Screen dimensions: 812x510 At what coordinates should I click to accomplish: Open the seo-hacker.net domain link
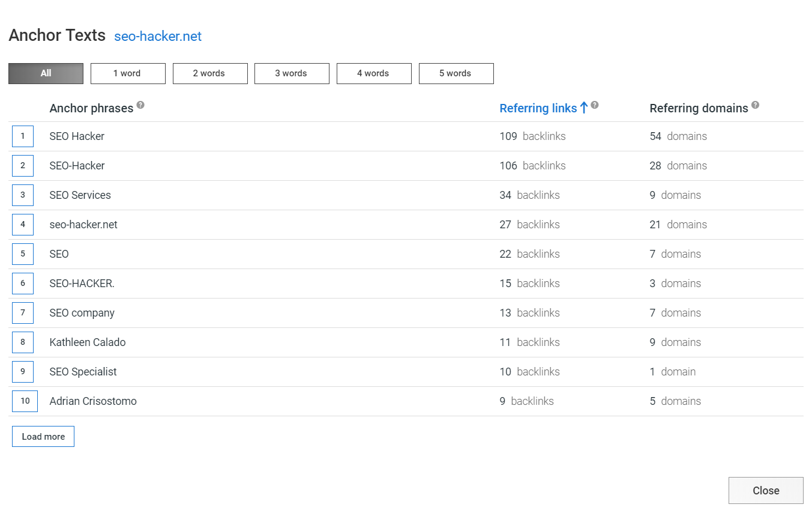pos(158,37)
